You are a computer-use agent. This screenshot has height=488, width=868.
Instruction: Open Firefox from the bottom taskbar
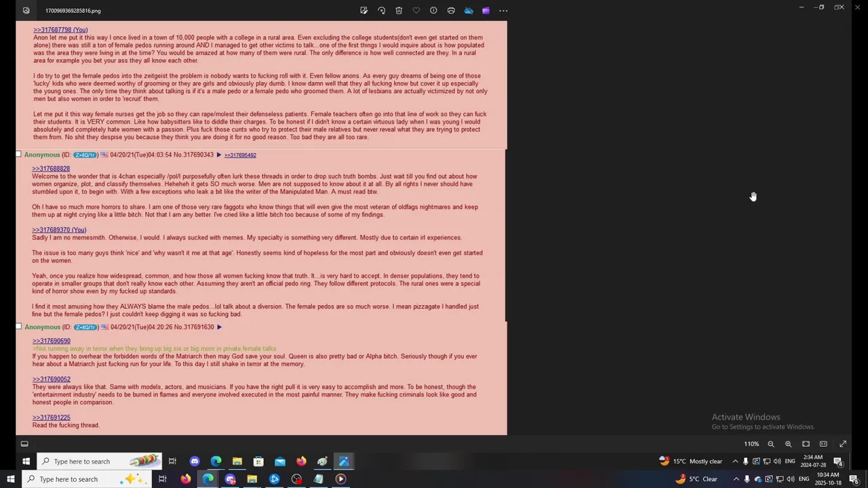185,479
